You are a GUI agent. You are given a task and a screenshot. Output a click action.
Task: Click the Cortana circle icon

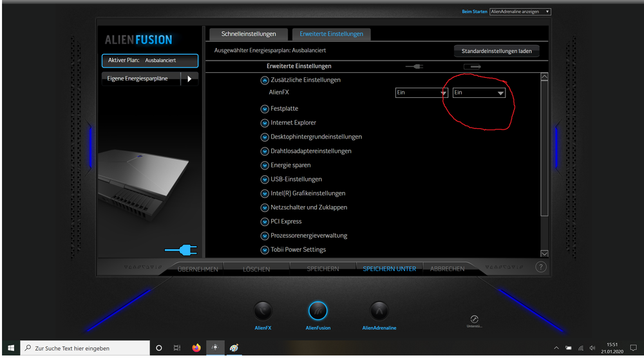click(x=159, y=348)
